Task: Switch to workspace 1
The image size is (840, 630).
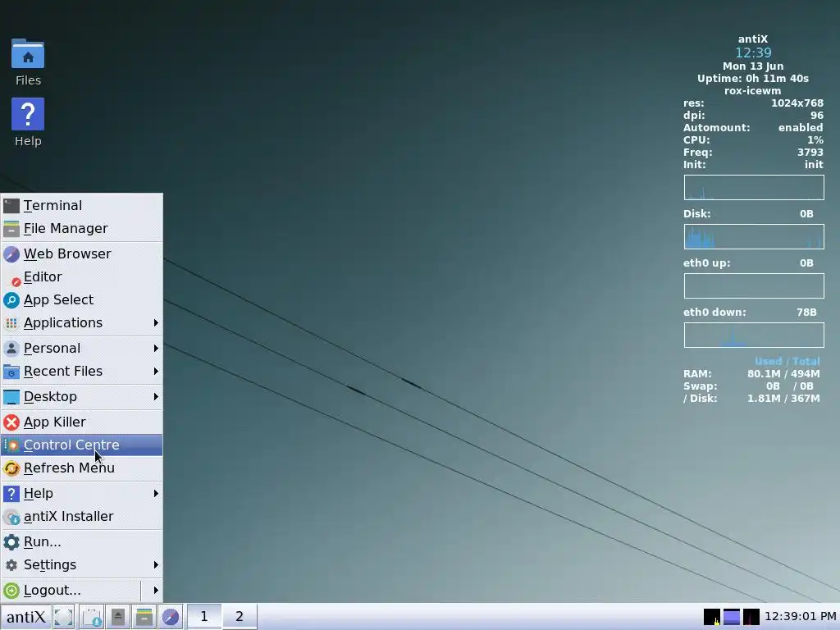Action: [x=204, y=617]
